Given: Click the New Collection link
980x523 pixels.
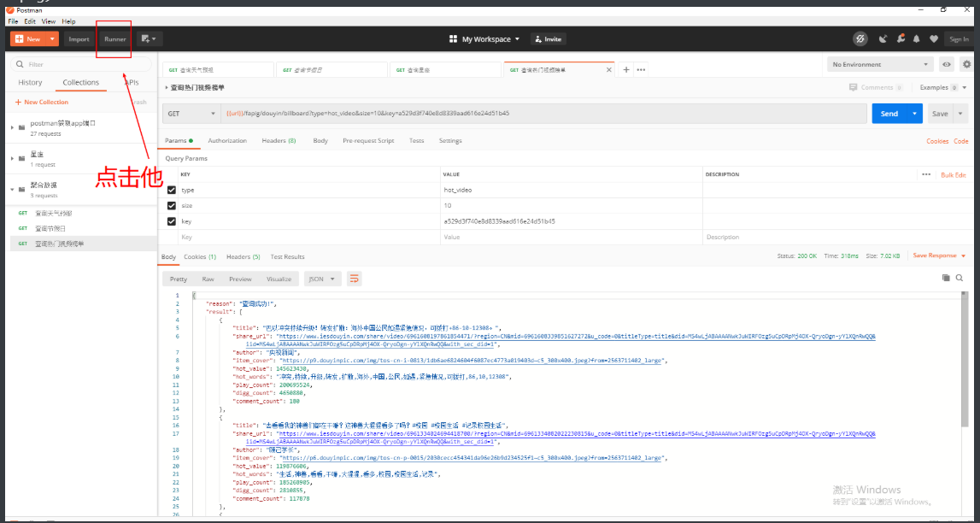Looking at the screenshot, I should [x=42, y=102].
